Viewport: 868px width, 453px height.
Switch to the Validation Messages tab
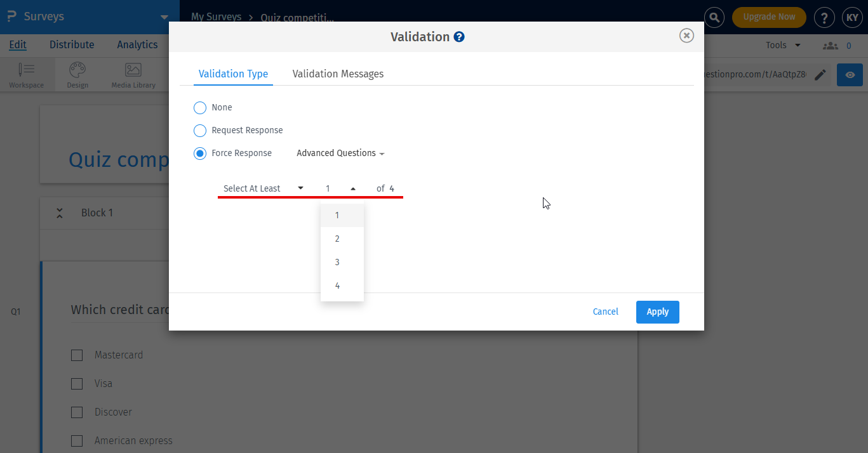pyautogui.click(x=338, y=74)
